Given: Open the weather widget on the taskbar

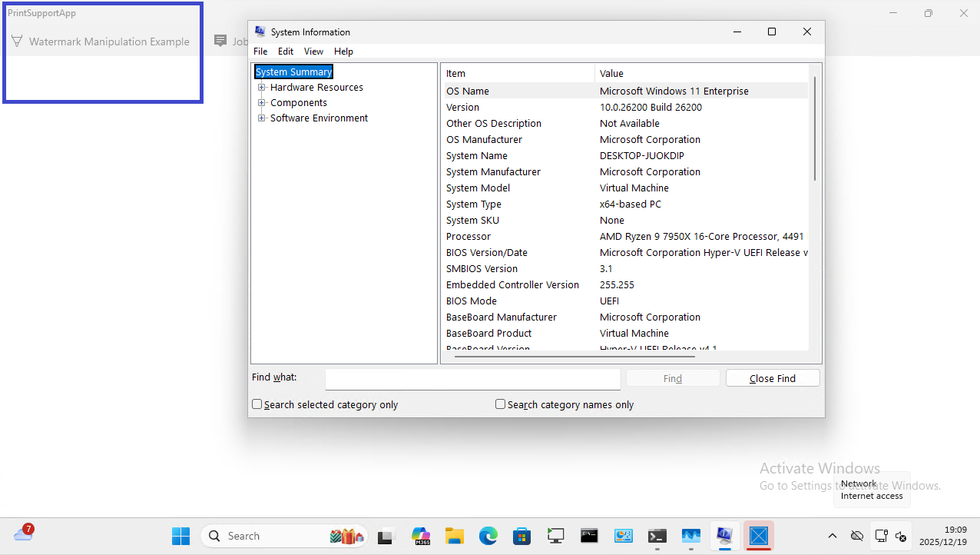Looking at the screenshot, I should (x=23, y=533).
